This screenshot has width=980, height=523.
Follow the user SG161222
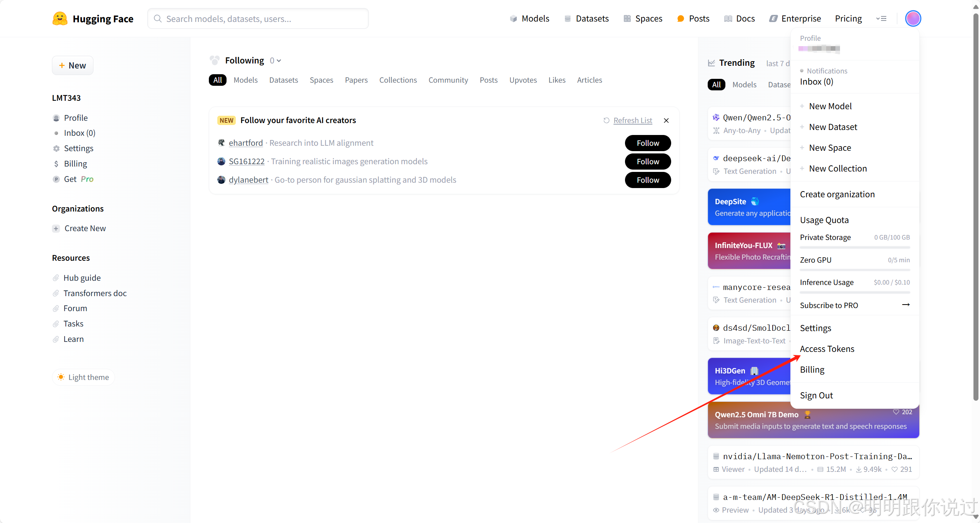pos(648,162)
